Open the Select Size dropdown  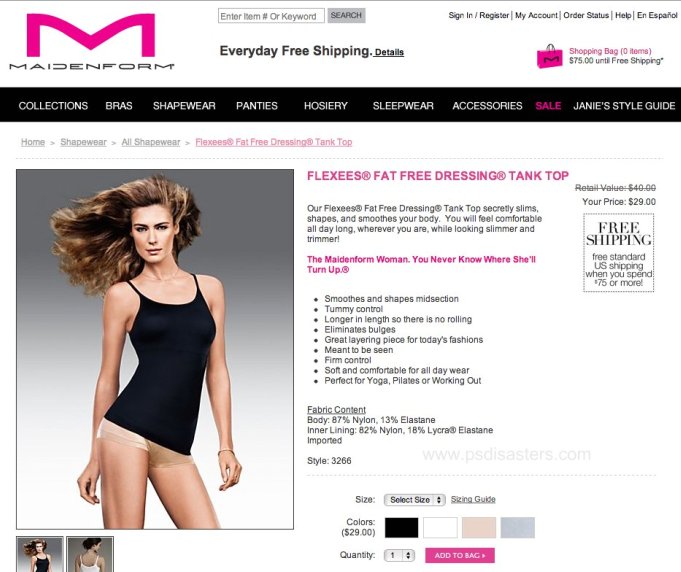415,500
